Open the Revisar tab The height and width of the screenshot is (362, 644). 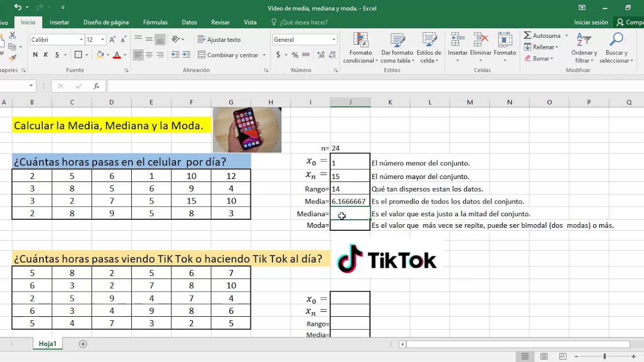click(x=220, y=22)
